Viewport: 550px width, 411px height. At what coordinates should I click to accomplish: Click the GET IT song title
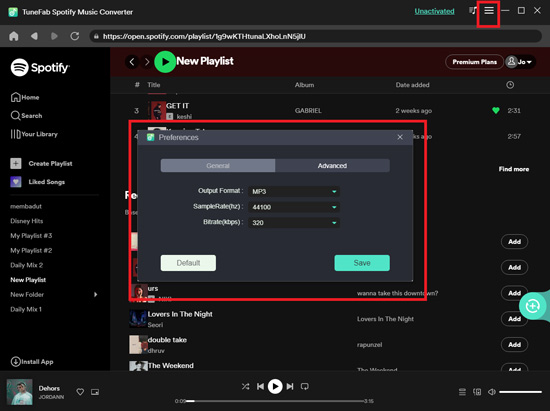tap(177, 106)
